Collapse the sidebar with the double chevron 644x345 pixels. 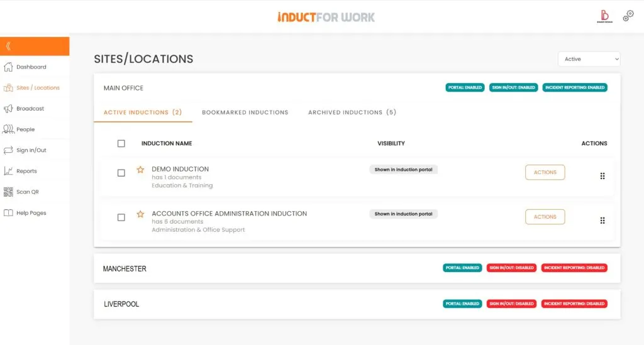coord(8,47)
